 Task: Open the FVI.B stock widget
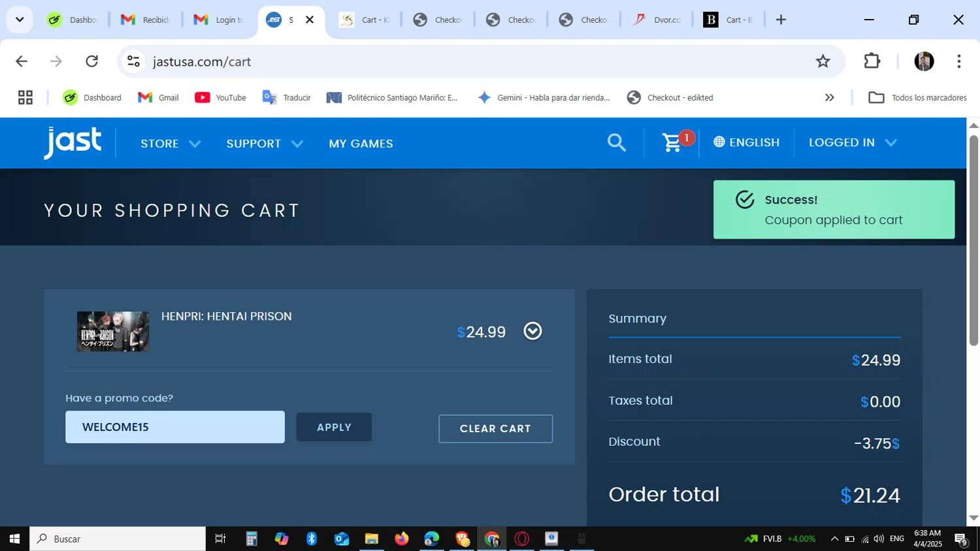coord(780,539)
